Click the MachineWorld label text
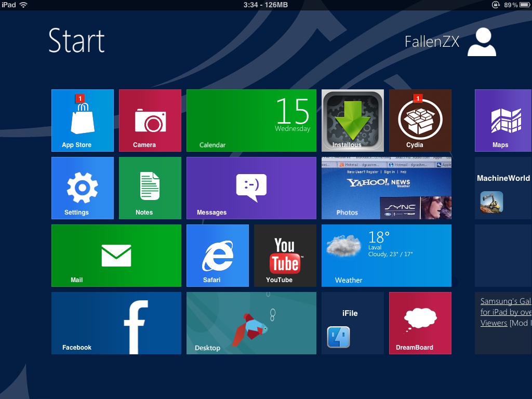 (x=503, y=178)
